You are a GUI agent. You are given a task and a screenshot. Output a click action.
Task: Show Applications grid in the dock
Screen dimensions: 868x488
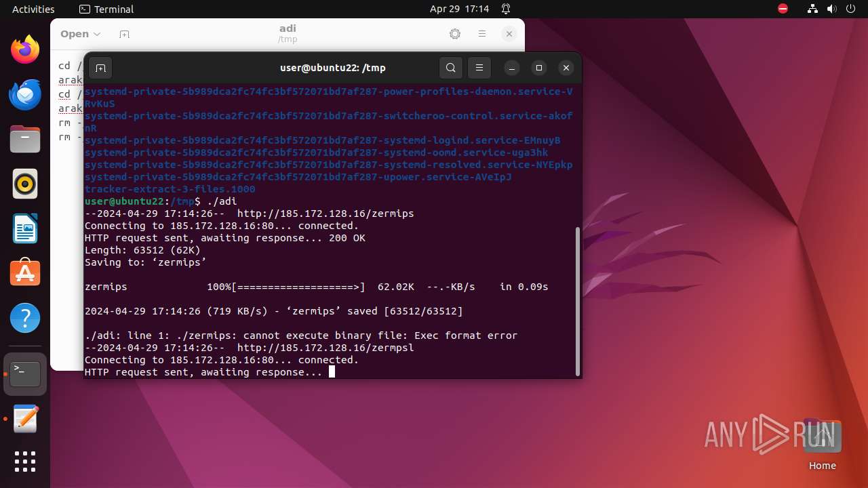click(x=25, y=462)
